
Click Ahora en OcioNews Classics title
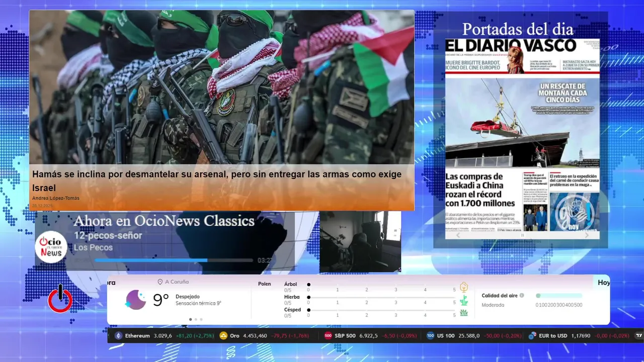point(164,221)
